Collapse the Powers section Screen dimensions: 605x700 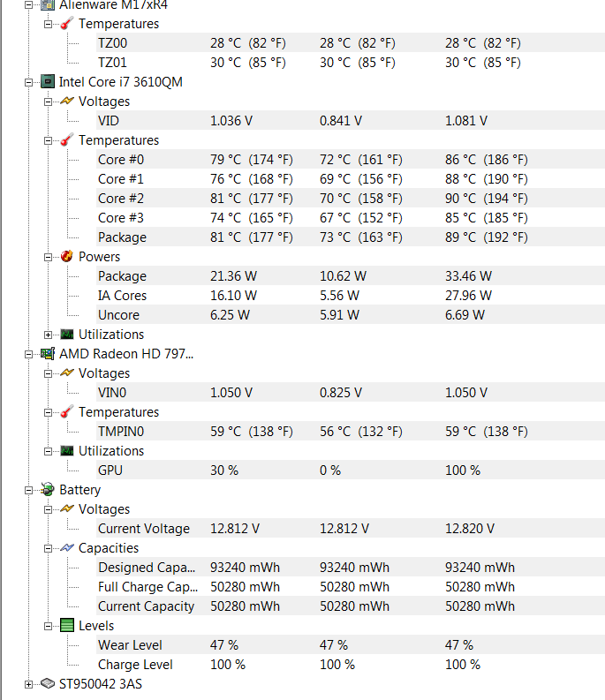click(x=48, y=257)
